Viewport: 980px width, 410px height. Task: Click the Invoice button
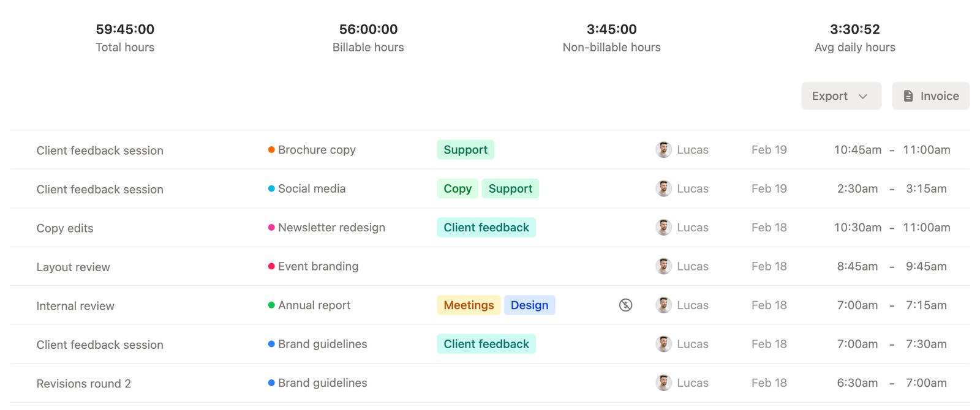click(930, 95)
